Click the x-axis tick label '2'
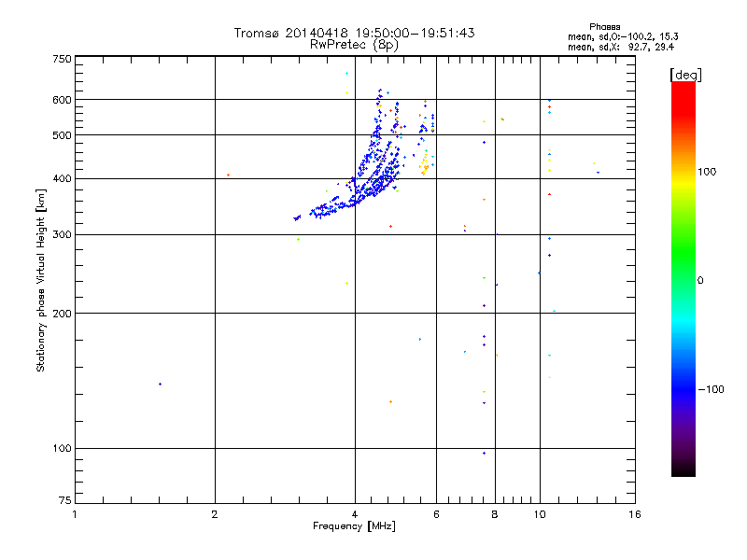The width and height of the screenshot is (747, 560). 215,514
